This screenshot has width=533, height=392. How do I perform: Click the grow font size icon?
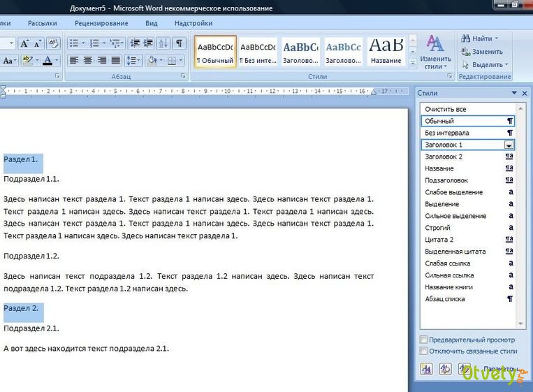point(25,43)
